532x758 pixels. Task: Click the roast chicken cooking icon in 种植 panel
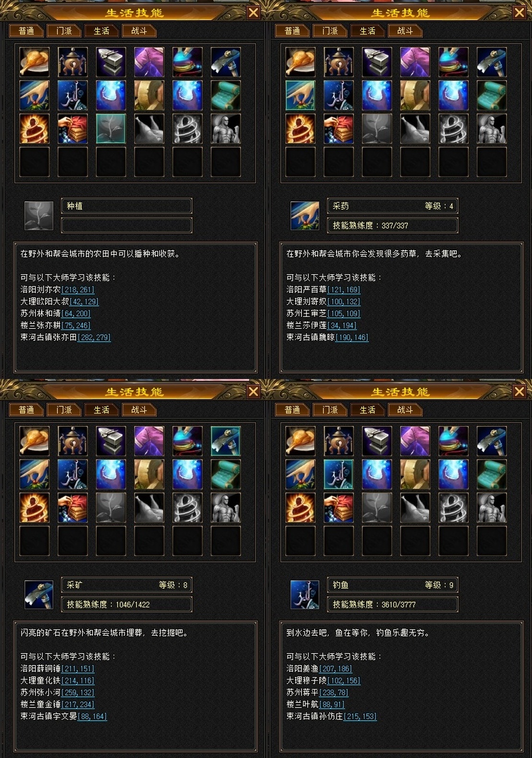pyautogui.click(x=35, y=62)
